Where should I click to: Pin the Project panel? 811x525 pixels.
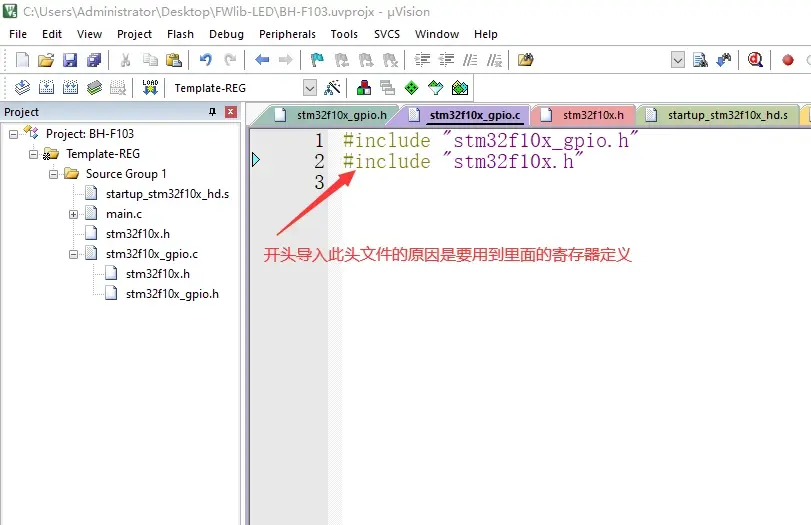[x=212, y=112]
